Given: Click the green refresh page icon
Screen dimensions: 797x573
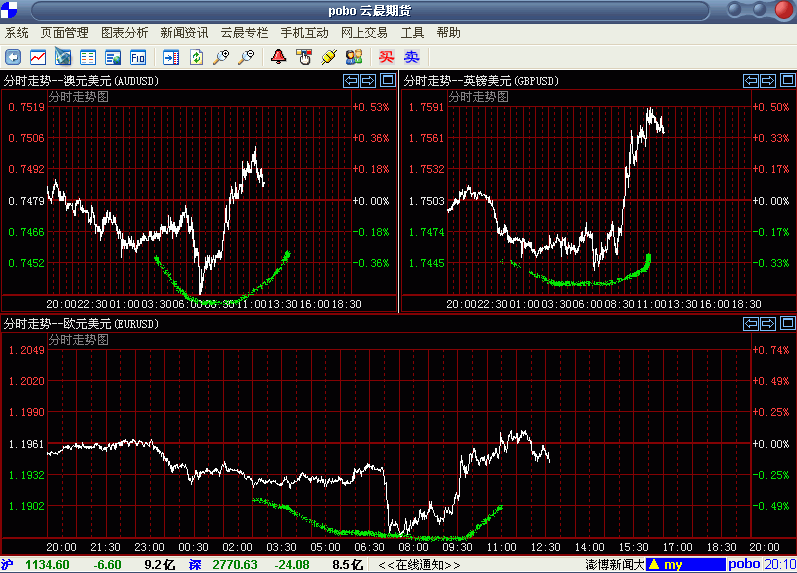Looking at the screenshot, I should [x=196, y=57].
